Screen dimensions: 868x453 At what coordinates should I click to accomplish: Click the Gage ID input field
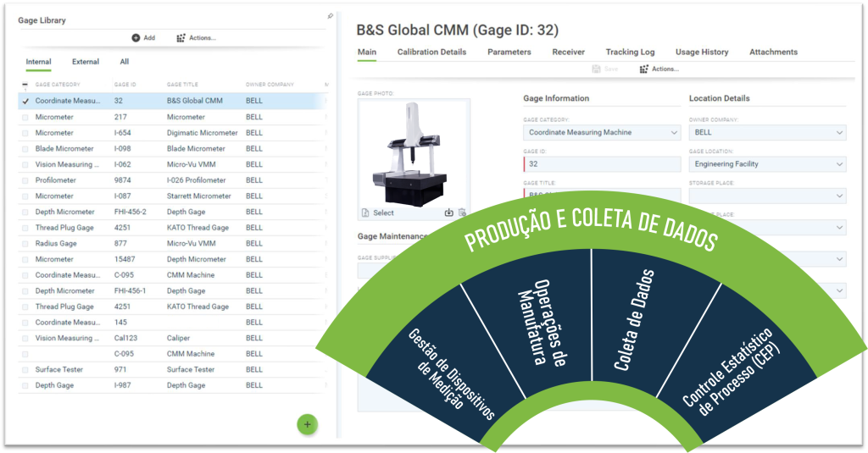pos(602,163)
